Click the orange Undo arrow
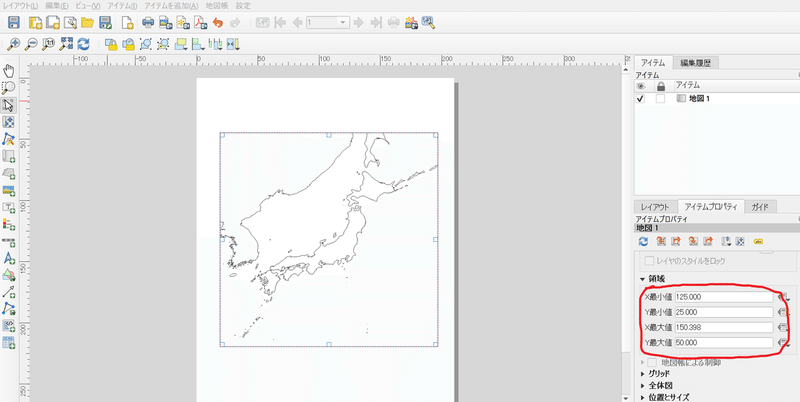The width and height of the screenshot is (800, 402). click(218, 22)
